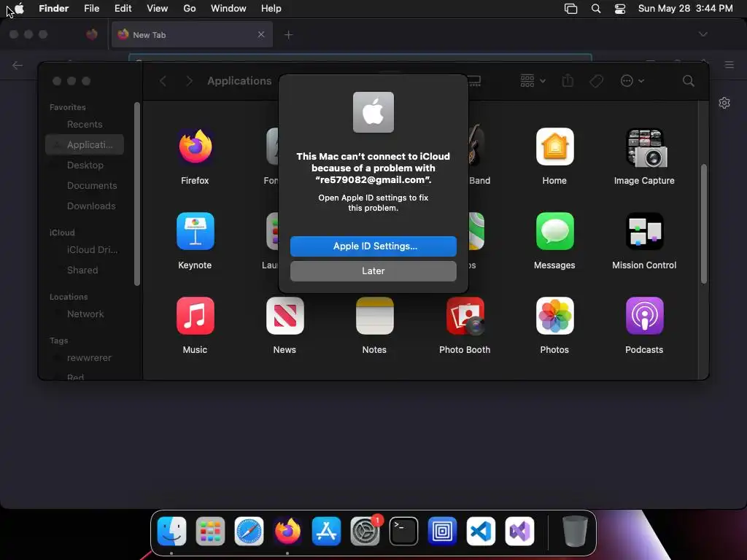Open the Trash from the Dock

click(575, 531)
